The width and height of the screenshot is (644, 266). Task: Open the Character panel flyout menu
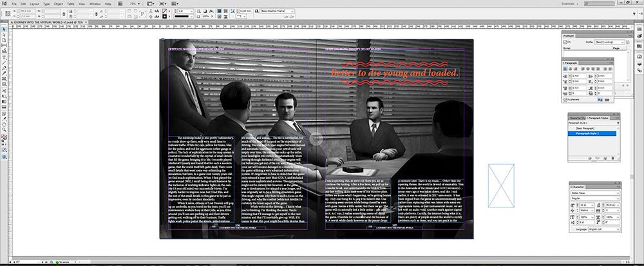(x=618, y=187)
